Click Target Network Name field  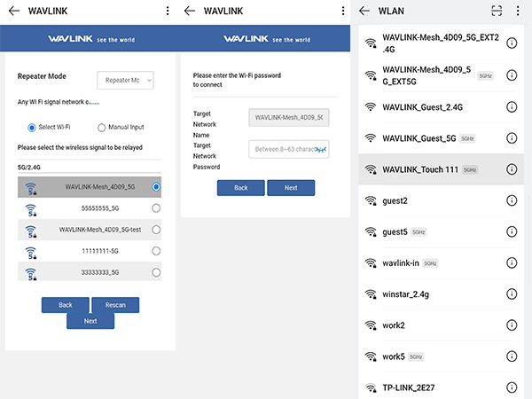289,117
